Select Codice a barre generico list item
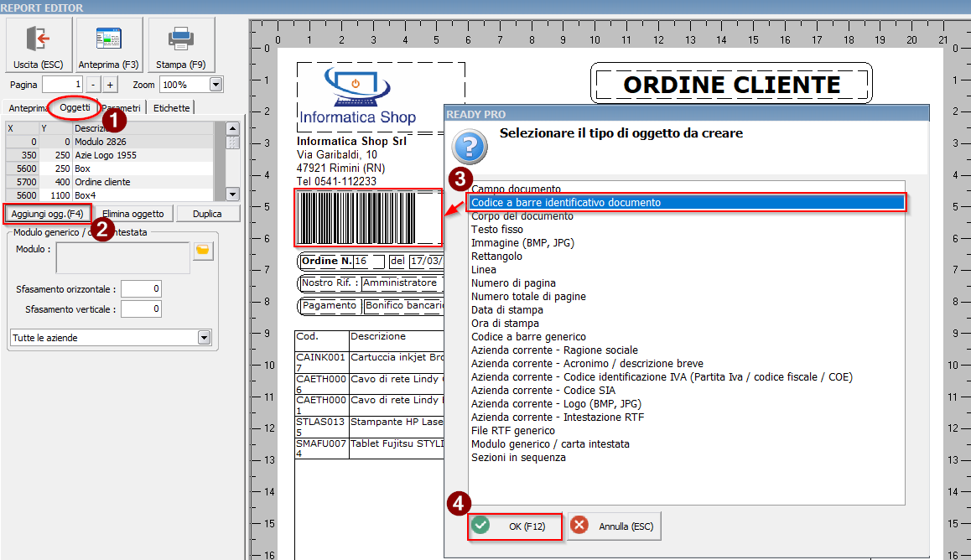This screenshot has width=971, height=560. [x=527, y=337]
